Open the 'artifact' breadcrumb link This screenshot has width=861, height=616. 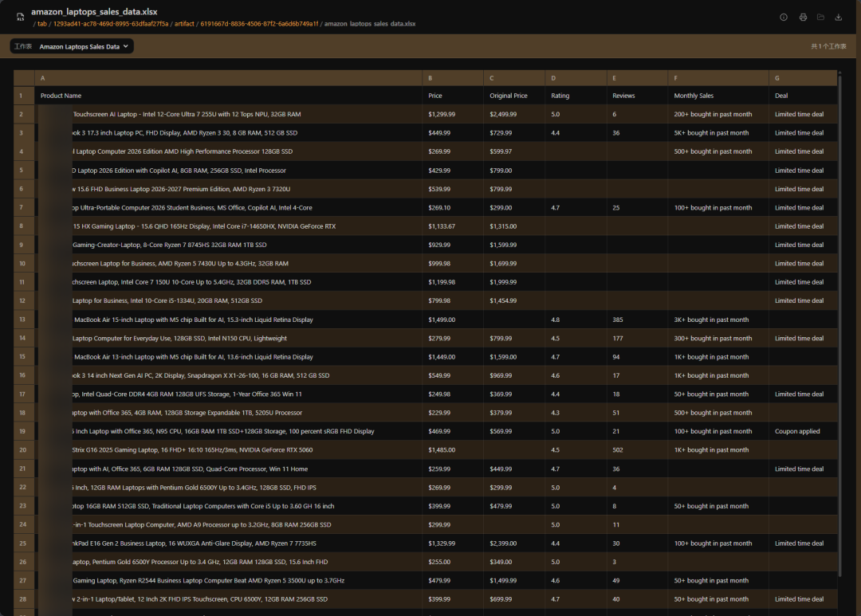pos(184,24)
